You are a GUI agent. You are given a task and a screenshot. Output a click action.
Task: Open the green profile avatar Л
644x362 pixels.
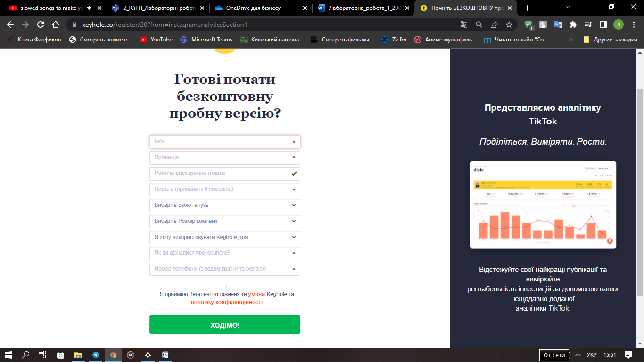click(x=618, y=25)
